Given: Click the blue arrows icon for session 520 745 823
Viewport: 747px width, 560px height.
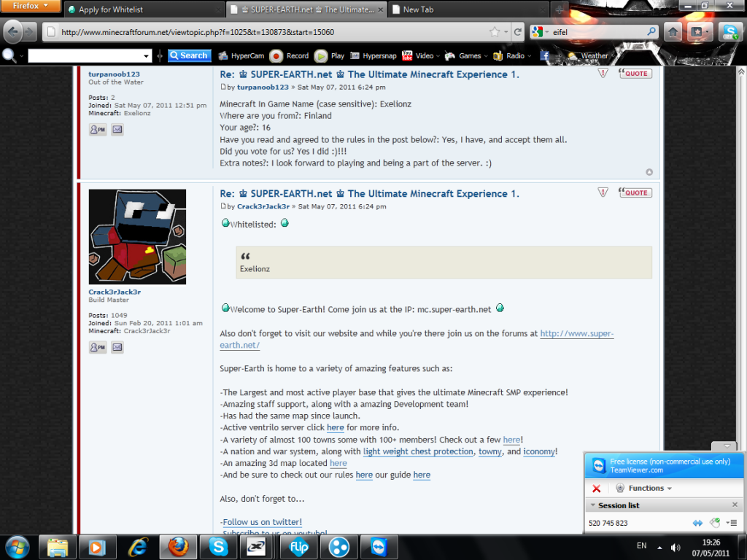Looking at the screenshot, I should click(697, 523).
